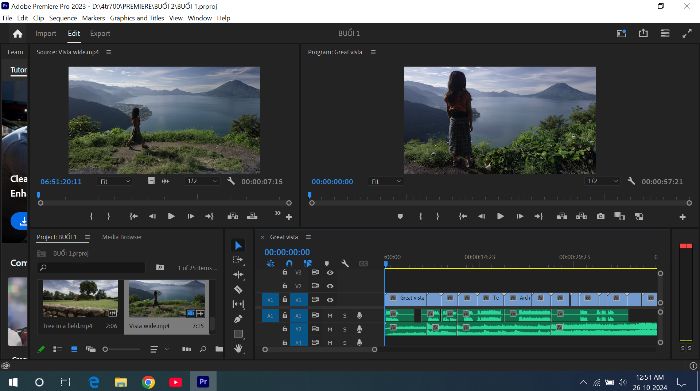The image size is (700, 391).
Task: Select the Razor tool
Action: point(238,289)
